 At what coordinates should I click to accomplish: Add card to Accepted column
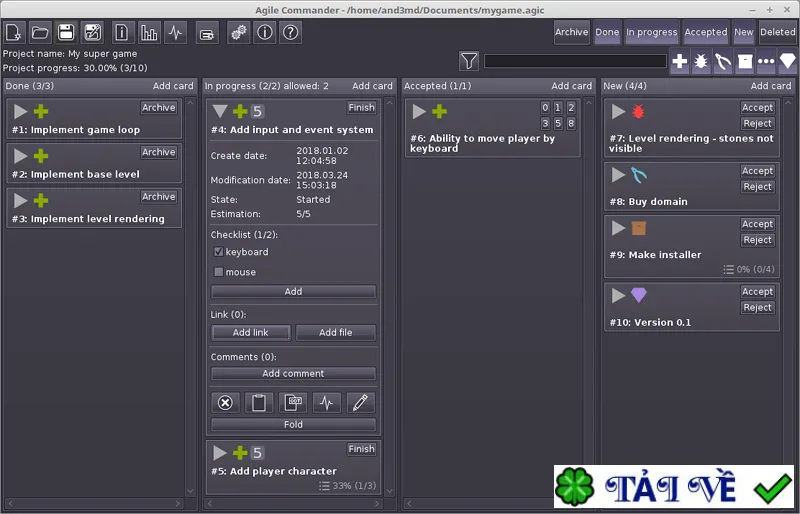pos(571,86)
